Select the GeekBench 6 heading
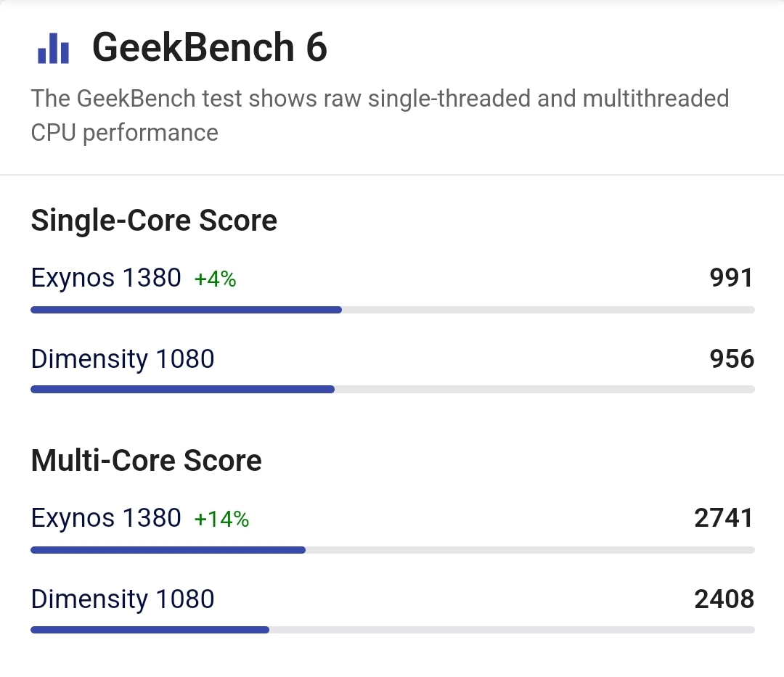Image resolution: width=784 pixels, height=677 pixels. click(x=210, y=48)
